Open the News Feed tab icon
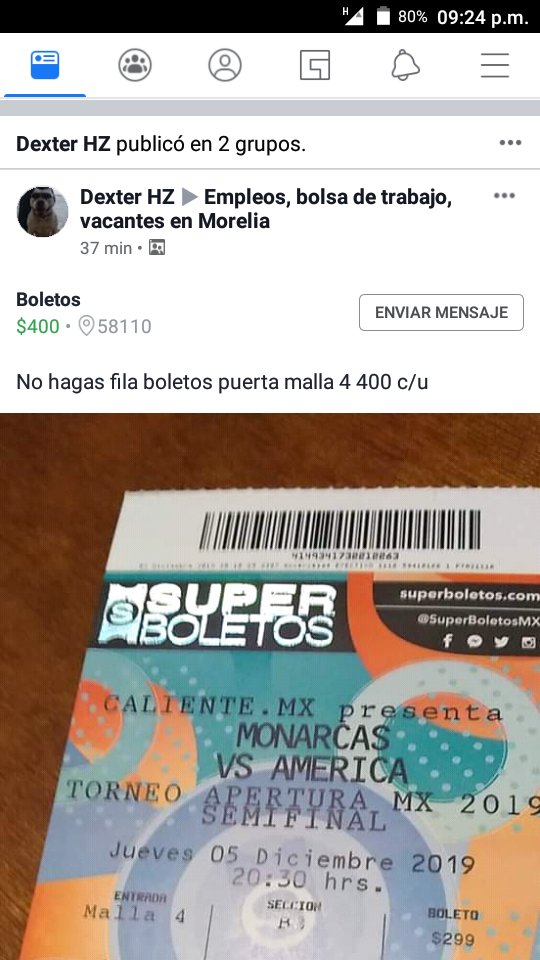This screenshot has height=960, width=540. tap(45, 65)
